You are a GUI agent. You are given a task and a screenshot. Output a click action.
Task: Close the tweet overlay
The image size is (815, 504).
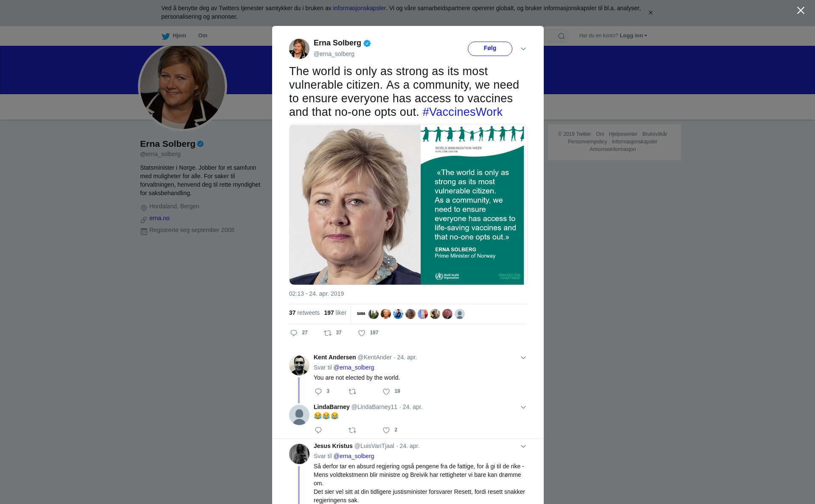tap(801, 11)
